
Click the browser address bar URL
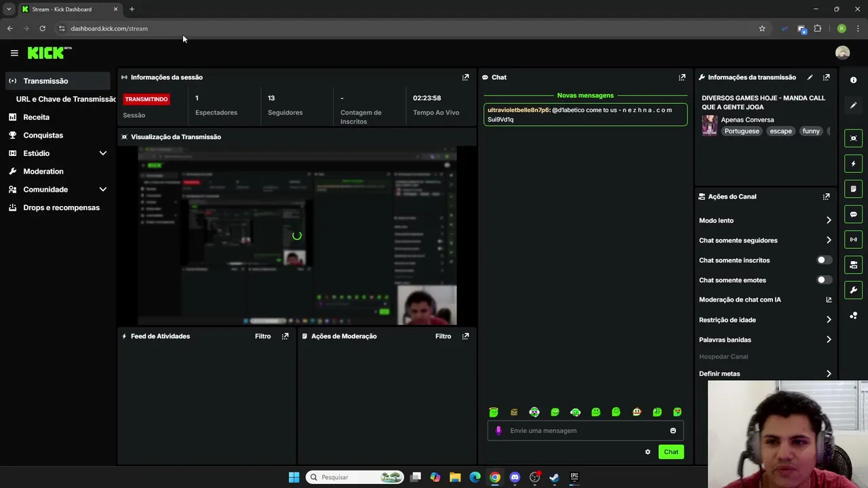[109, 28]
